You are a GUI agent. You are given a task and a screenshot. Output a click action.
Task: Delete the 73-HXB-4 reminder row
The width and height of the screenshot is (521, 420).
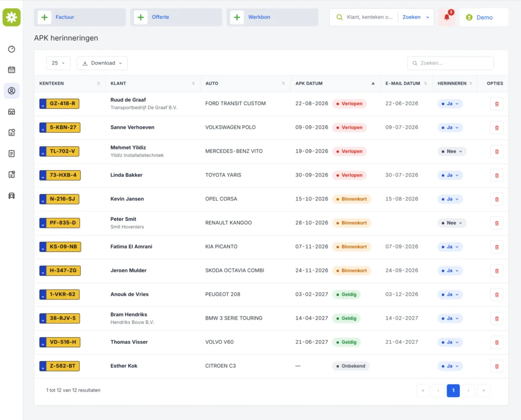(x=497, y=175)
